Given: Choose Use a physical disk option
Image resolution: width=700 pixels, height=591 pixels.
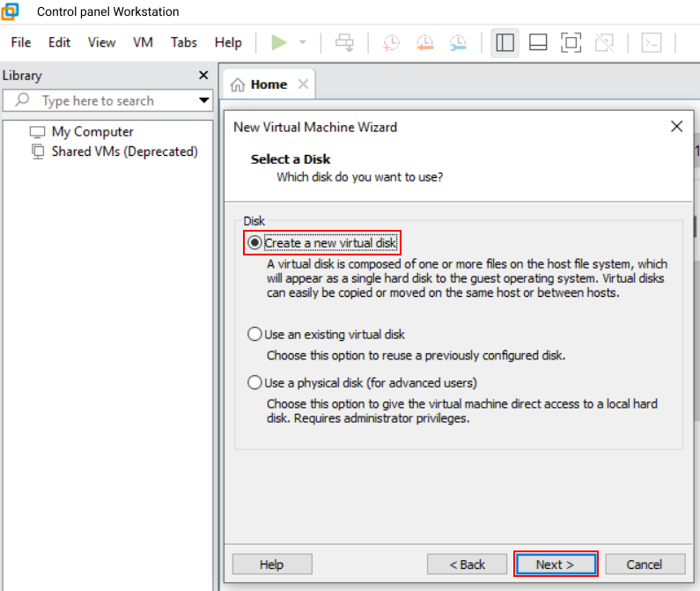Looking at the screenshot, I should coord(255,383).
